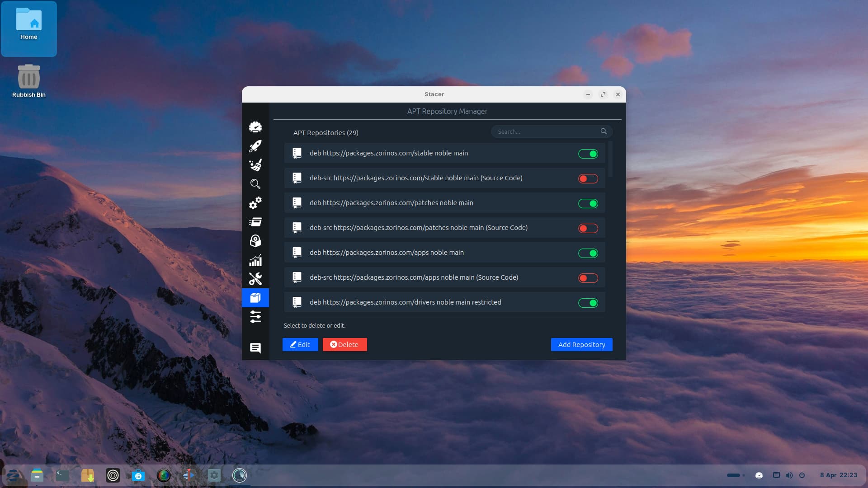Open the Uninstaller disc icon
Image resolution: width=868 pixels, height=488 pixels.
(x=255, y=241)
